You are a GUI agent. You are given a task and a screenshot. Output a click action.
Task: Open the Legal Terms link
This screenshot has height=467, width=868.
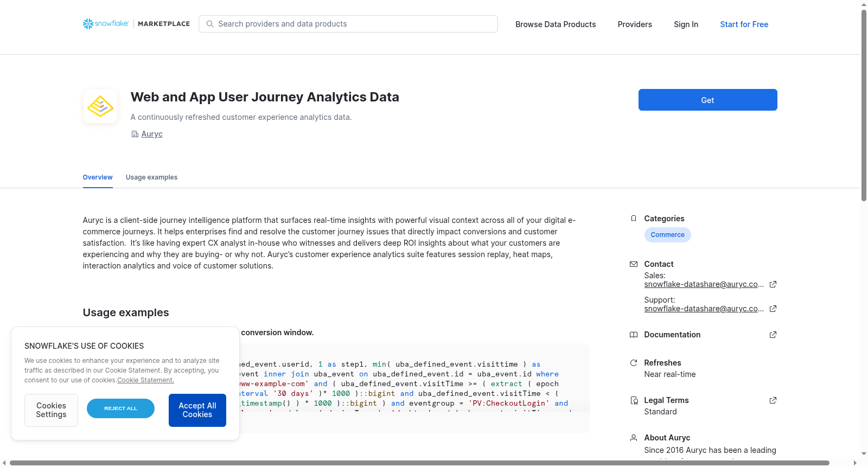pos(666,400)
